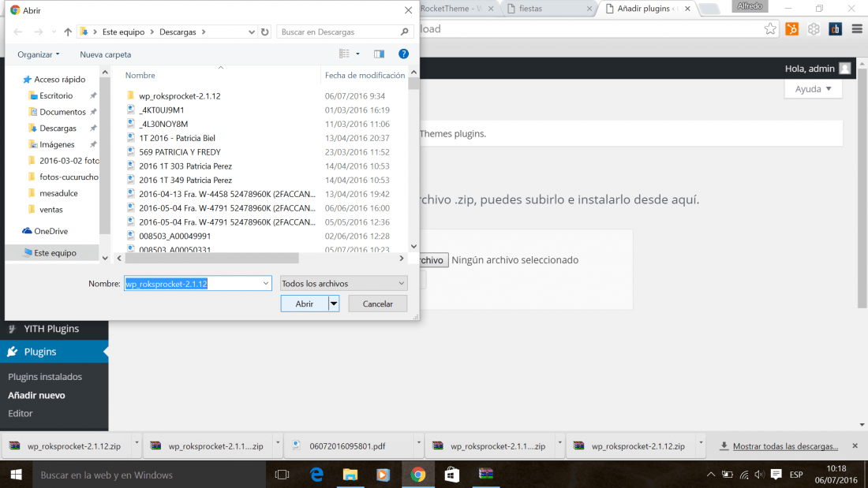
Task: Open Plugins in the WordPress sidebar
Action: 54,352
